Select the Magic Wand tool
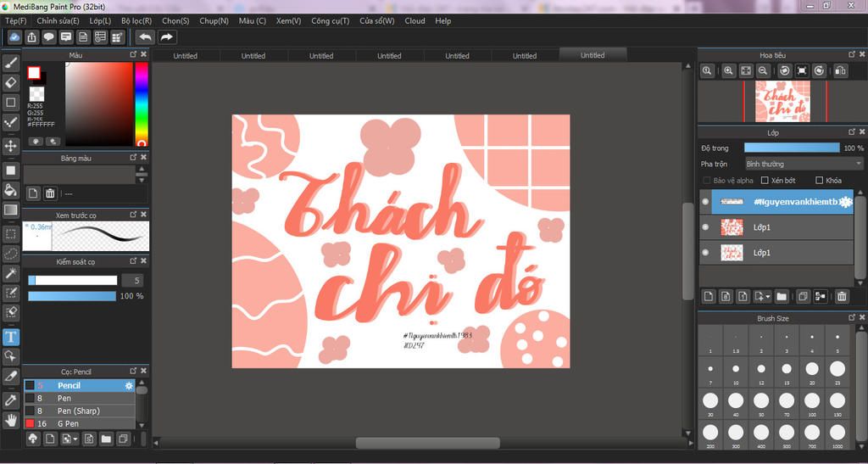Image resolution: width=868 pixels, height=464 pixels. click(x=10, y=273)
